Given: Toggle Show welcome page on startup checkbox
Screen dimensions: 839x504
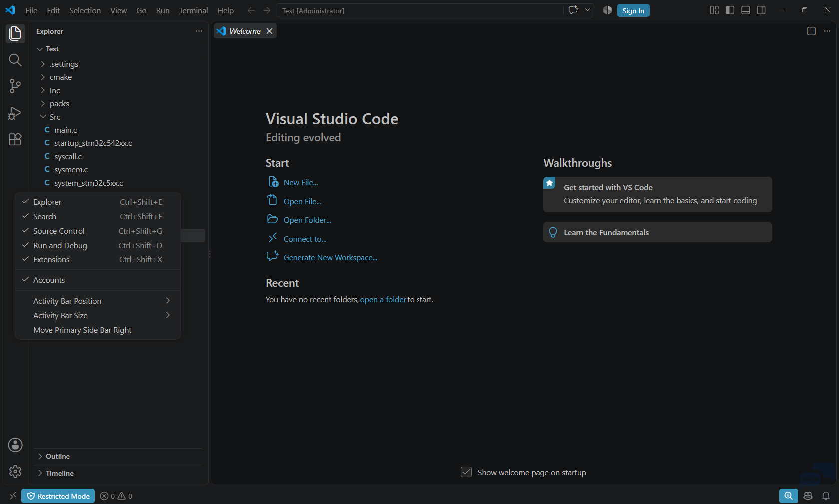Looking at the screenshot, I should 466,472.
